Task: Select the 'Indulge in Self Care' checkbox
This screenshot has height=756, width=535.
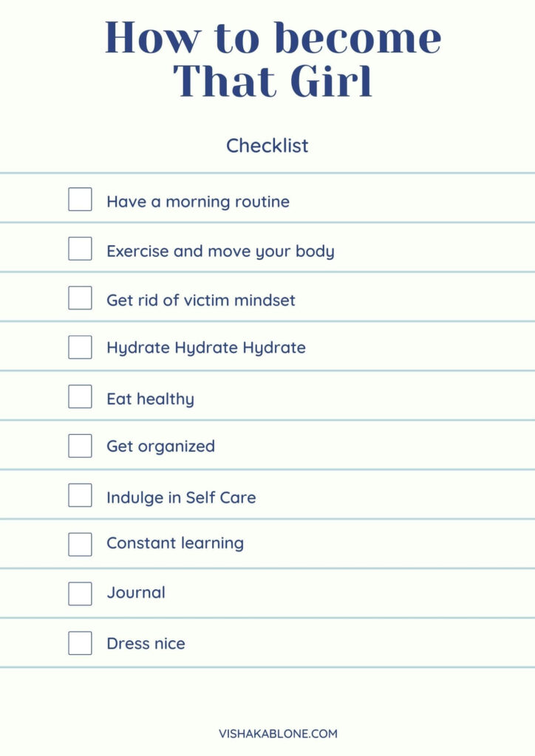Action: [x=80, y=495]
